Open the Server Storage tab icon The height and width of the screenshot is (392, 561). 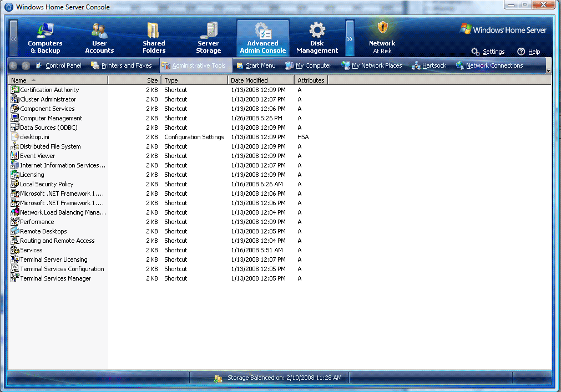(209, 30)
